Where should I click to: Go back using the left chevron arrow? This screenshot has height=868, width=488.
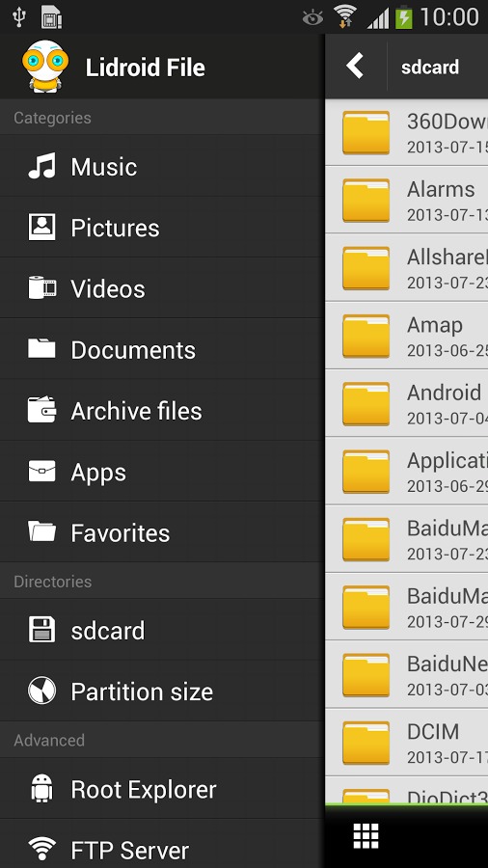pyautogui.click(x=355, y=67)
